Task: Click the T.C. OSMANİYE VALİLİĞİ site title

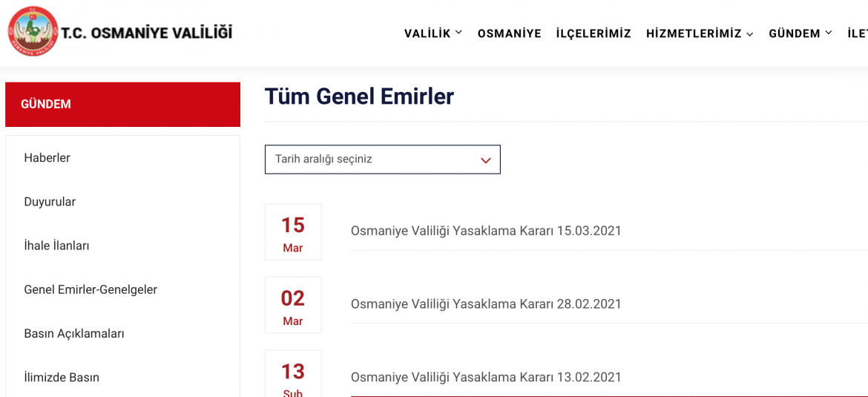Action: click(x=147, y=33)
